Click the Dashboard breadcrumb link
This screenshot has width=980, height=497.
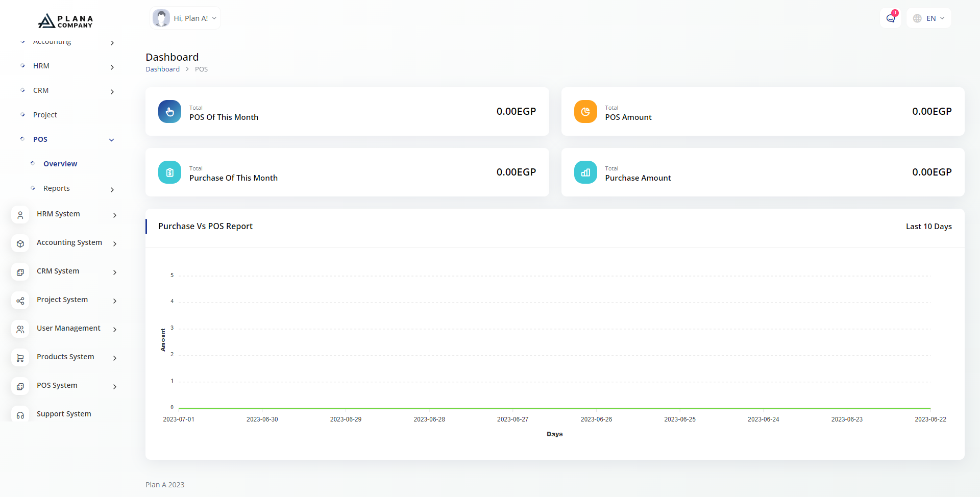pos(162,69)
